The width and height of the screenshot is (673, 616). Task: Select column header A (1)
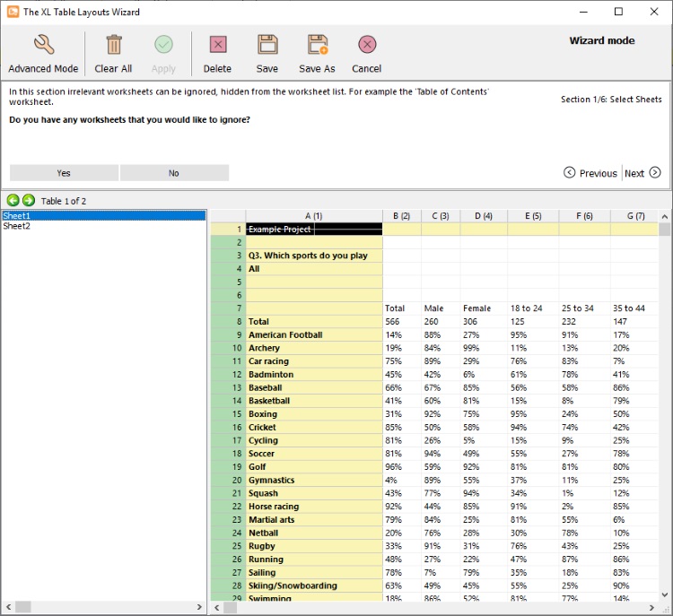314,216
